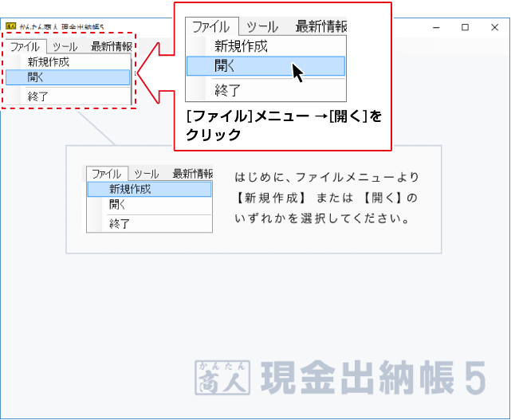Click the かんたん商人 logo badge at the bottom
The width and height of the screenshot is (511, 420).
click(x=222, y=378)
